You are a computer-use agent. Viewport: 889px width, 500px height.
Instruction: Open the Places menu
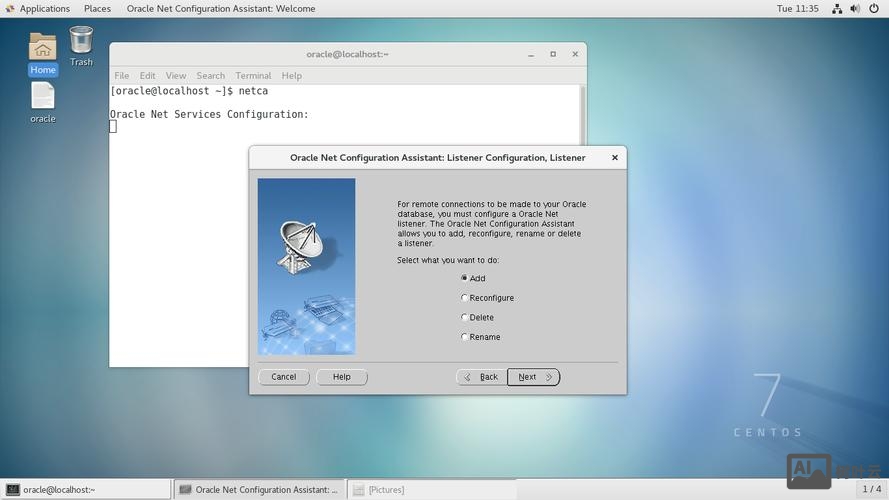coord(97,9)
